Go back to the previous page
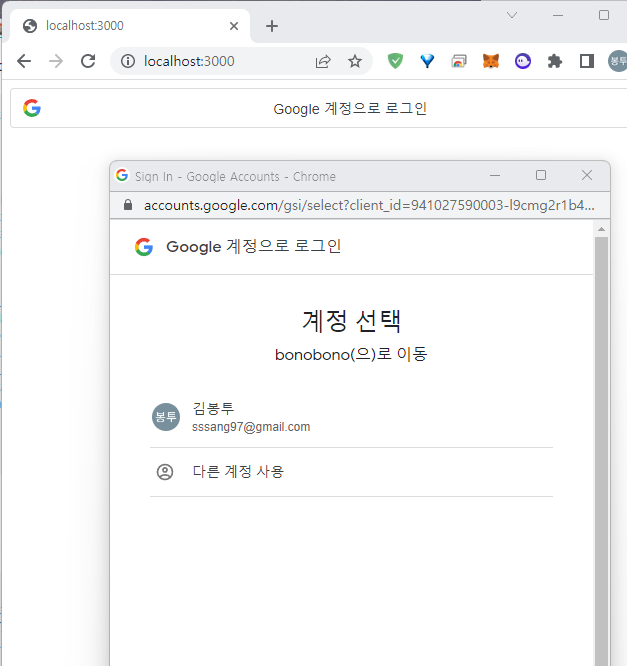The width and height of the screenshot is (627, 666). (x=24, y=61)
